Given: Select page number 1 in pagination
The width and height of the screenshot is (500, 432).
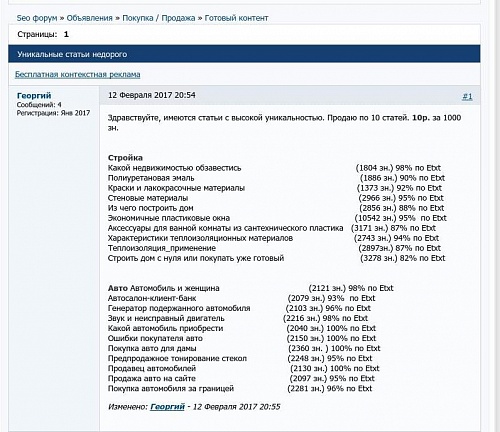Looking at the screenshot, I should (x=66, y=34).
